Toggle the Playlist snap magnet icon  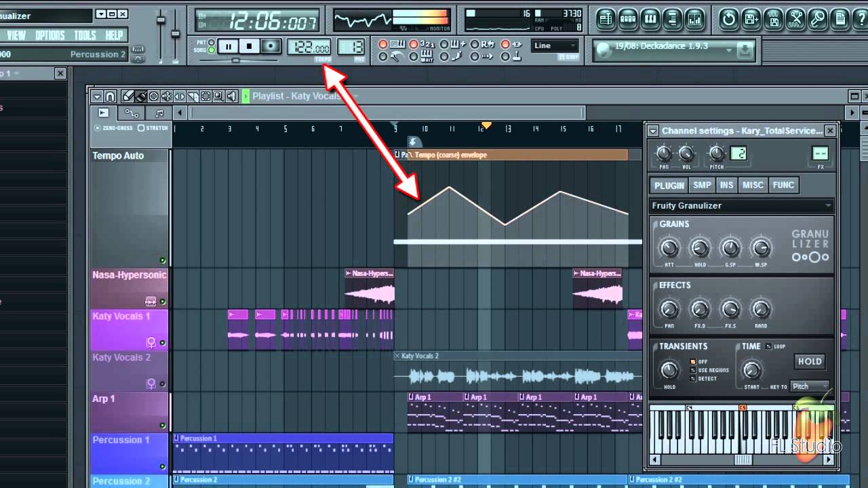coord(110,96)
